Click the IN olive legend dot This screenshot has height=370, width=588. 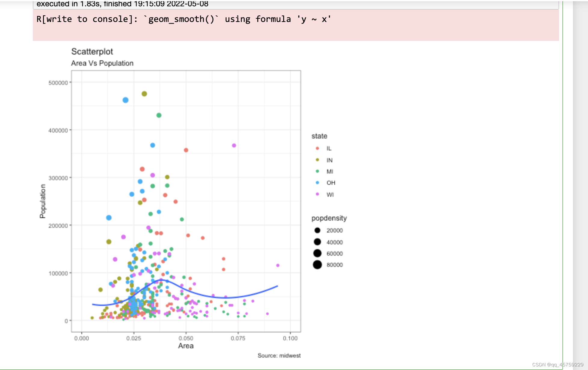click(x=317, y=160)
